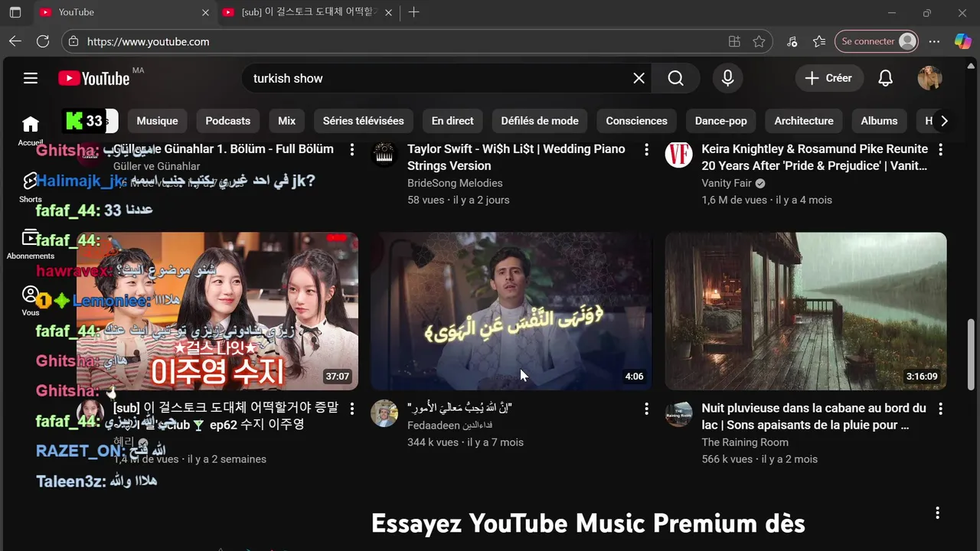Open Edge settings and more menu
980x551 pixels.
(x=934, y=41)
